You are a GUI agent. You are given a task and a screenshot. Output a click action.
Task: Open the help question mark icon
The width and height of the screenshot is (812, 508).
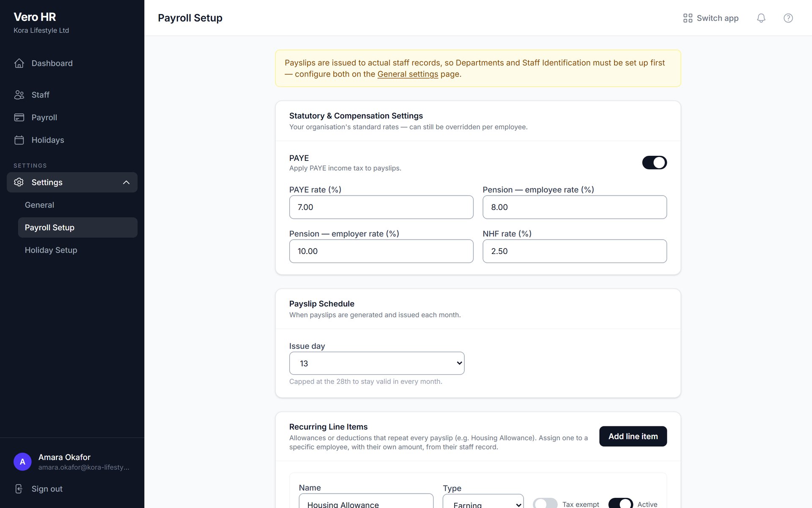[x=788, y=18]
